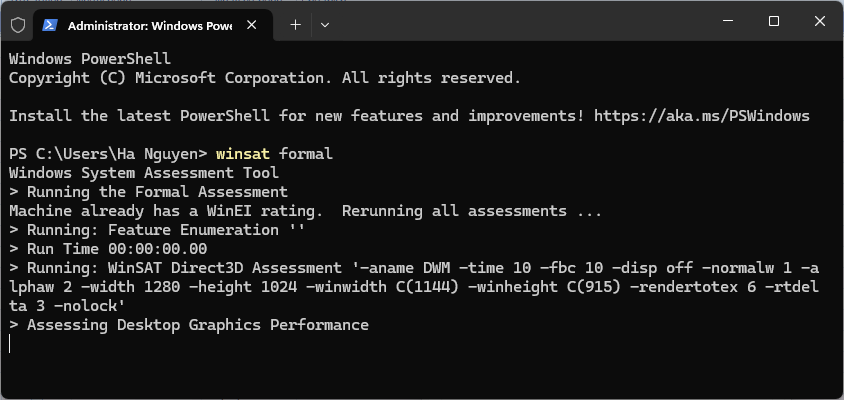This screenshot has width=844, height=400.
Task: Click the 'Windows System Assessment Tool' line
Action: click(x=144, y=173)
